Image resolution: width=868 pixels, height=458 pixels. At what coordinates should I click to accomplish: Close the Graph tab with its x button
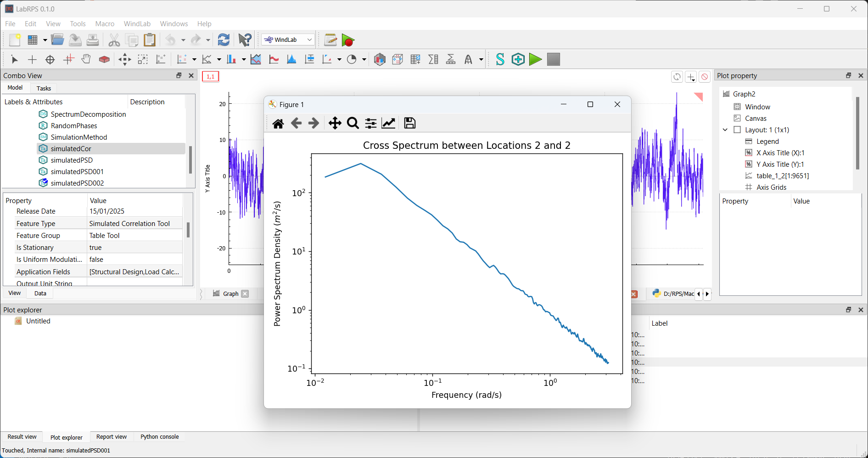tap(245, 294)
